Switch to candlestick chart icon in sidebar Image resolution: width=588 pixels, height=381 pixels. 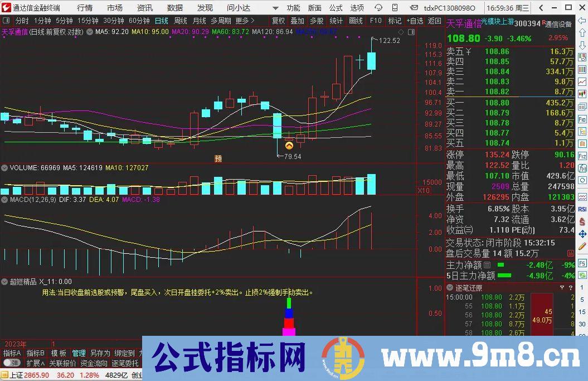(582, 94)
